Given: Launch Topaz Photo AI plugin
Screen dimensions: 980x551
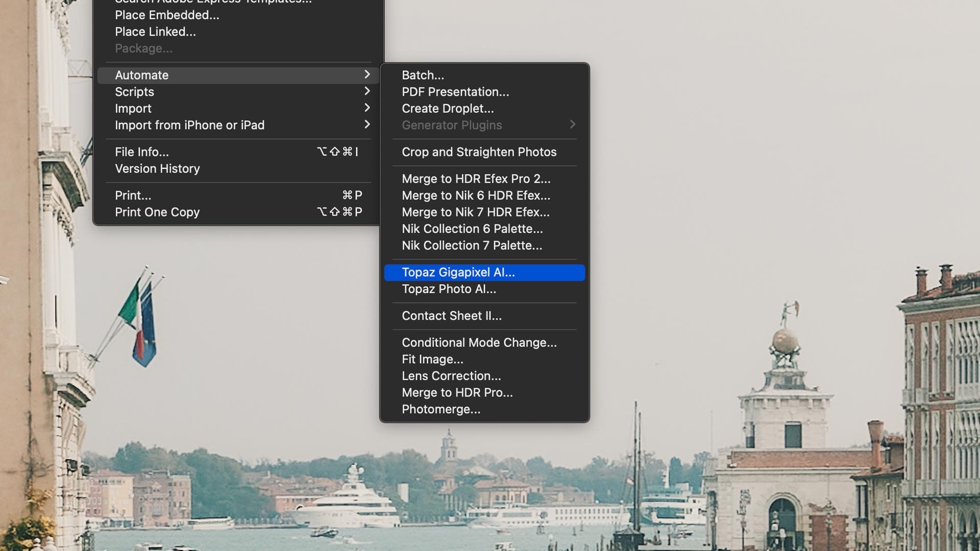Looking at the screenshot, I should 449,289.
